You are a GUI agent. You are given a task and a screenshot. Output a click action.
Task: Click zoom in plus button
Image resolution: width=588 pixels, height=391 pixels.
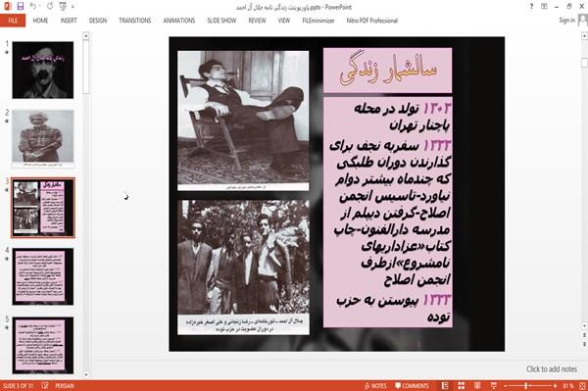pyautogui.click(x=555, y=386)
